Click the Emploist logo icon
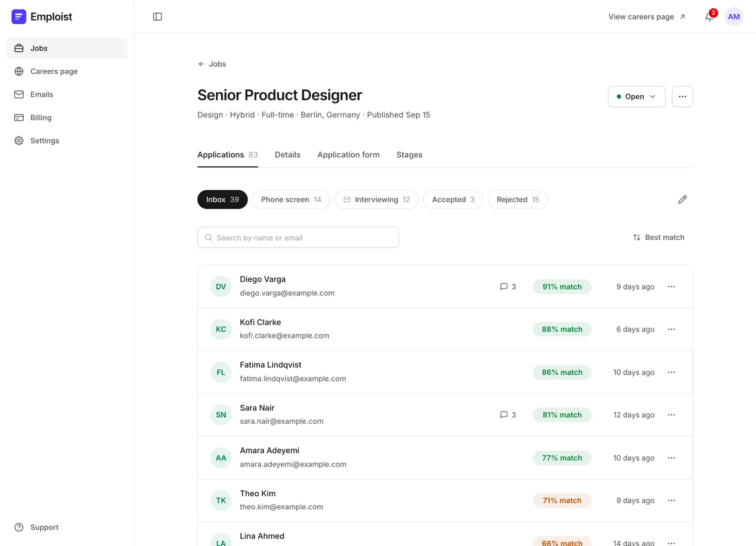Image resolution: width=756 pixels, height=546 pixels. tap(19, 17)
